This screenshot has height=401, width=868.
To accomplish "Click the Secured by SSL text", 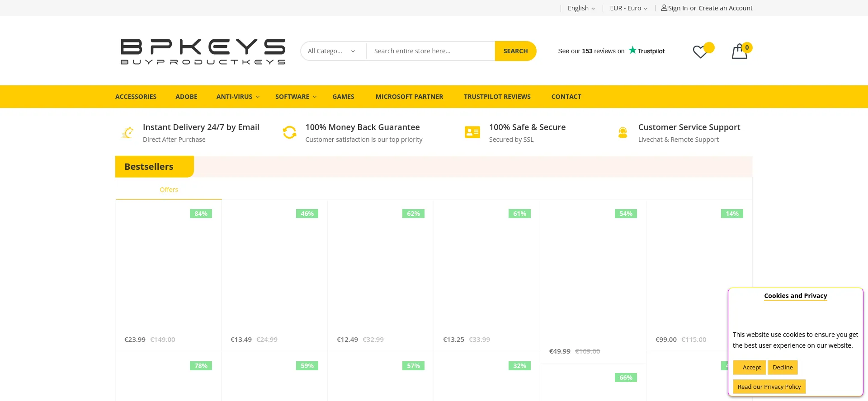I will click(511, 140).
